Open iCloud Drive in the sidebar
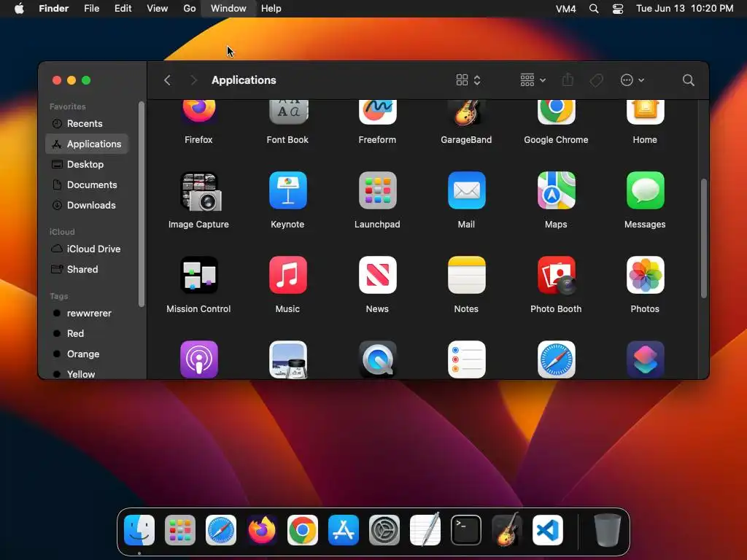 point(87,249)
